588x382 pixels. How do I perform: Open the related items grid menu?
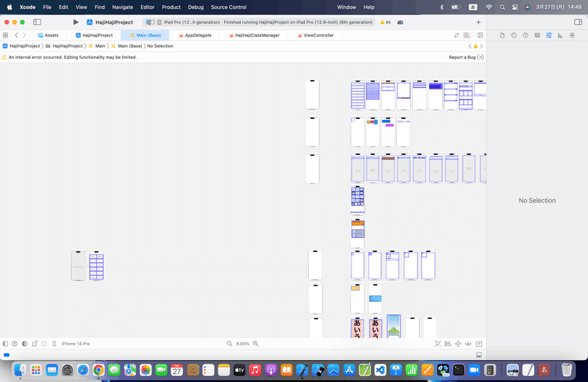tap(5, 35)
